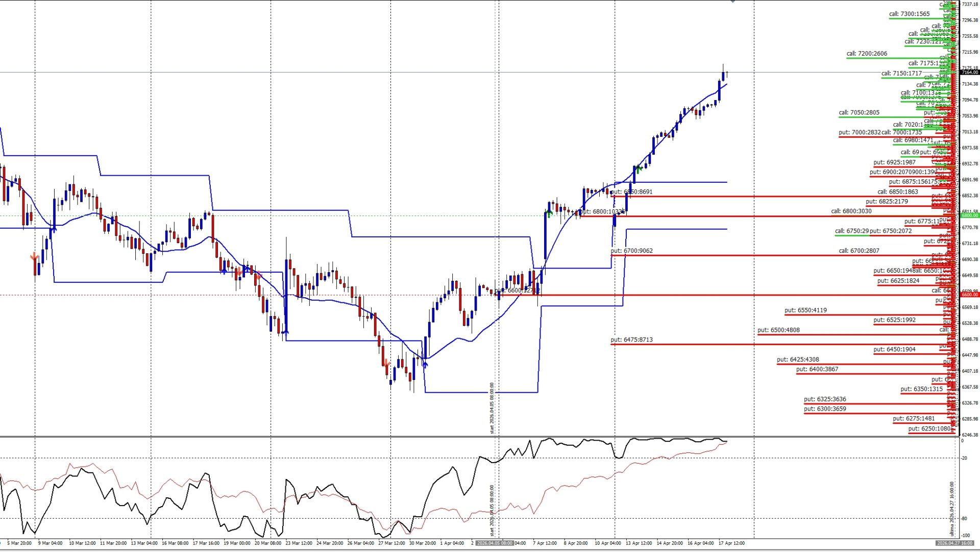Click the put: 6475:8713 level label

pyautogui.click(x=631, y=340)
